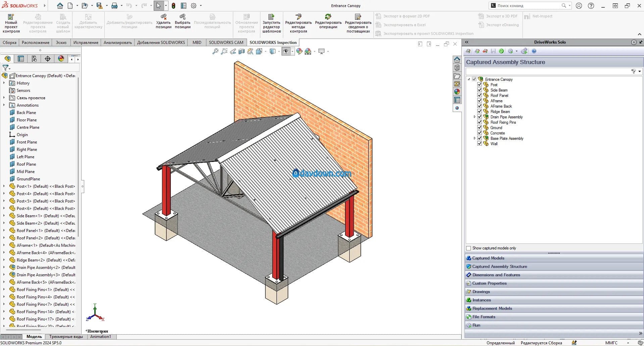Screen dimensions: 644x346
Task: Click the Zoom to Fit icon
Action: click(215, 51)
